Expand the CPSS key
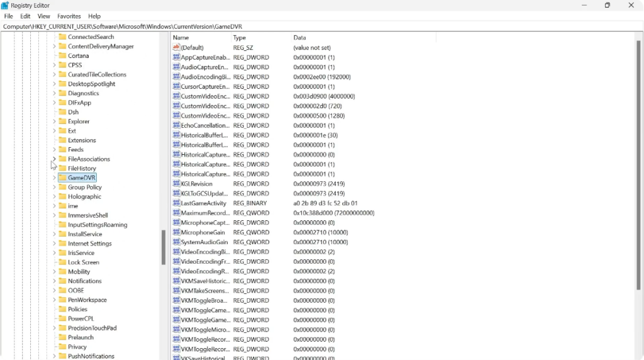644x360 pixels. pyautogui.click(x=54, y=65)
